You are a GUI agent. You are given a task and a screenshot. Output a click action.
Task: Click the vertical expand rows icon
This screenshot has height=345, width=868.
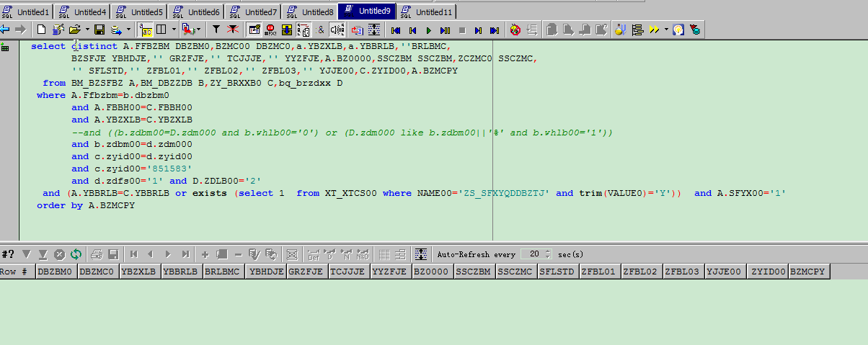coord(374,30)
